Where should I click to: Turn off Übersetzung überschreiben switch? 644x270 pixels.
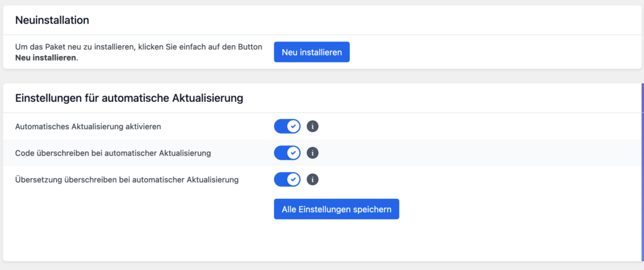[287, 180]
